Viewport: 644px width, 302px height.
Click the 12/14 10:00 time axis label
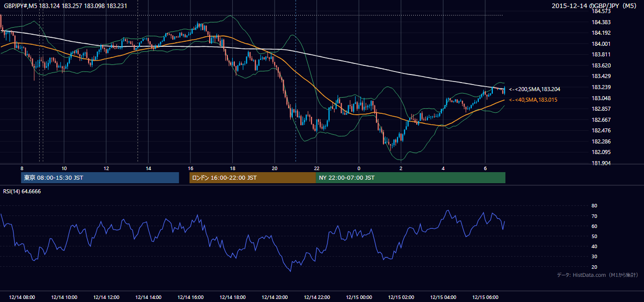[64, 297]
